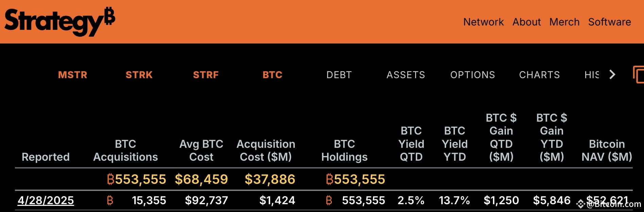This screenshot has width=644, height=212.
Task: Open the STRF tab
Action: pos(206,75)
